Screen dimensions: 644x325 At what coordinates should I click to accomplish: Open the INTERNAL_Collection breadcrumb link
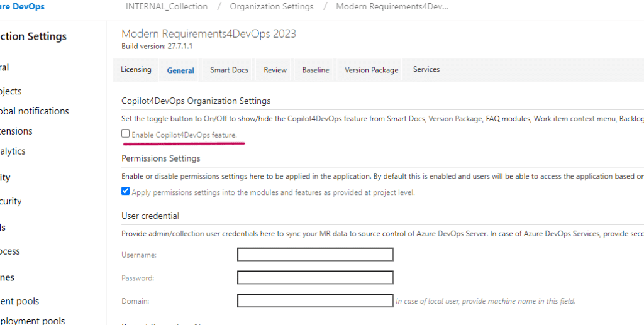click(x=166, y=6)
